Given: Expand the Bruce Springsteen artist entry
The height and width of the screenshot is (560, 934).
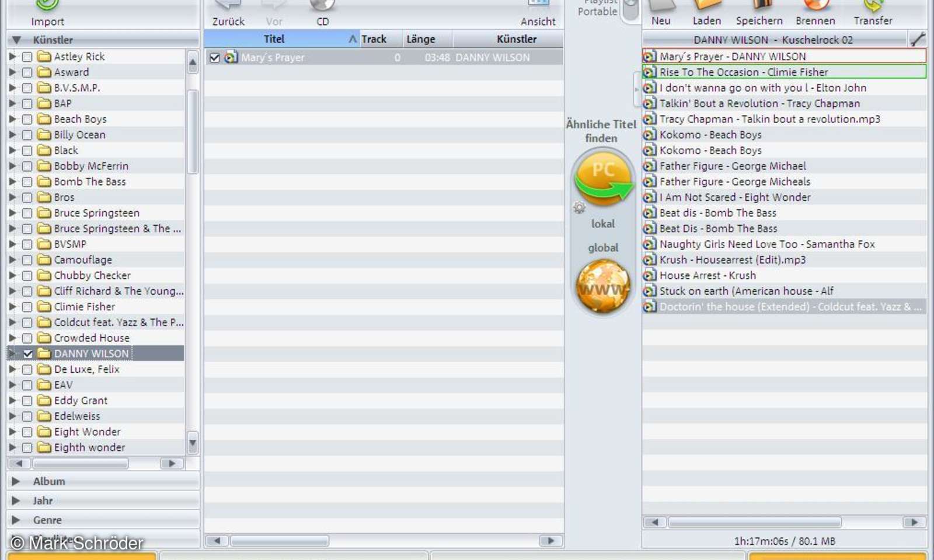Looking at the screenshot, I should click(x=12, y=213).
